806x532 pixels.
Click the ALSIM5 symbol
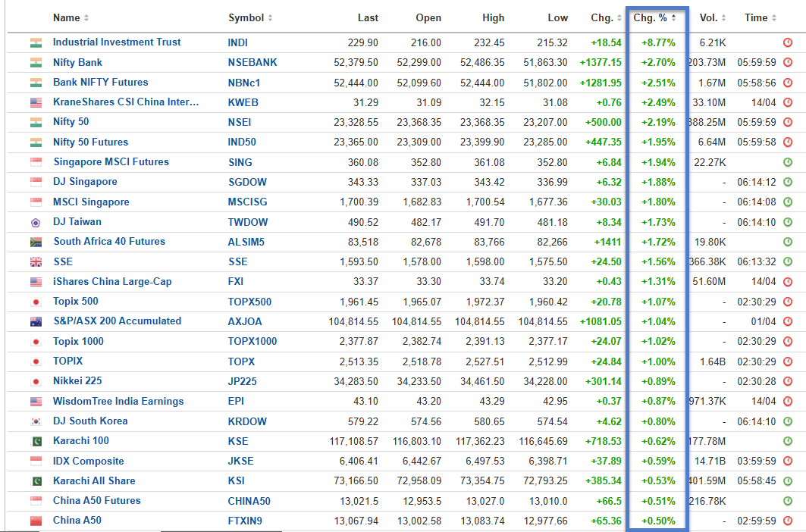click(x=246, y=242)
